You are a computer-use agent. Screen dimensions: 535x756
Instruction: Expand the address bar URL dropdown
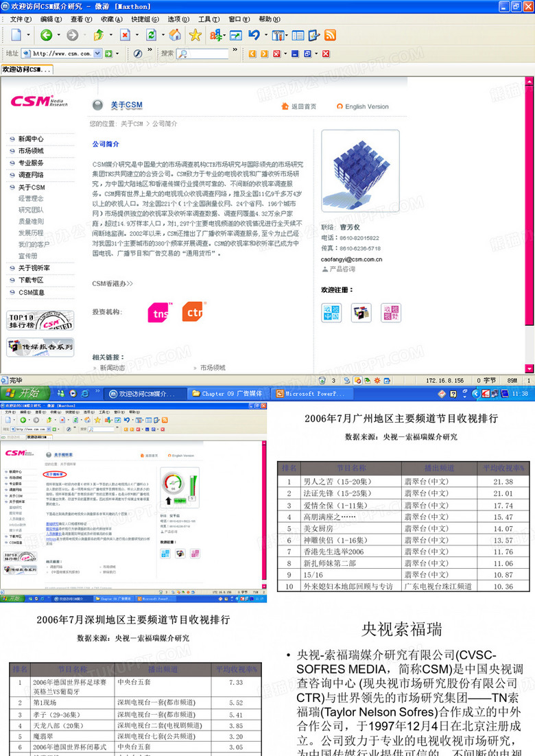tap(98, 54)
